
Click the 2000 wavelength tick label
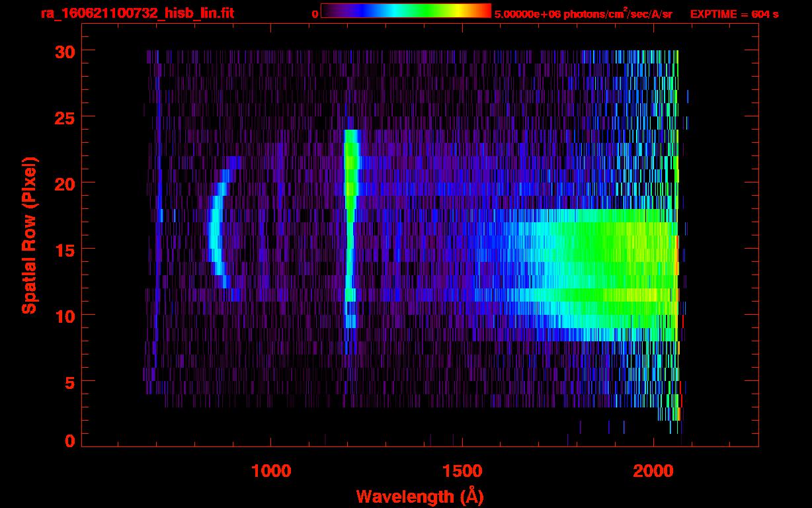653,471
